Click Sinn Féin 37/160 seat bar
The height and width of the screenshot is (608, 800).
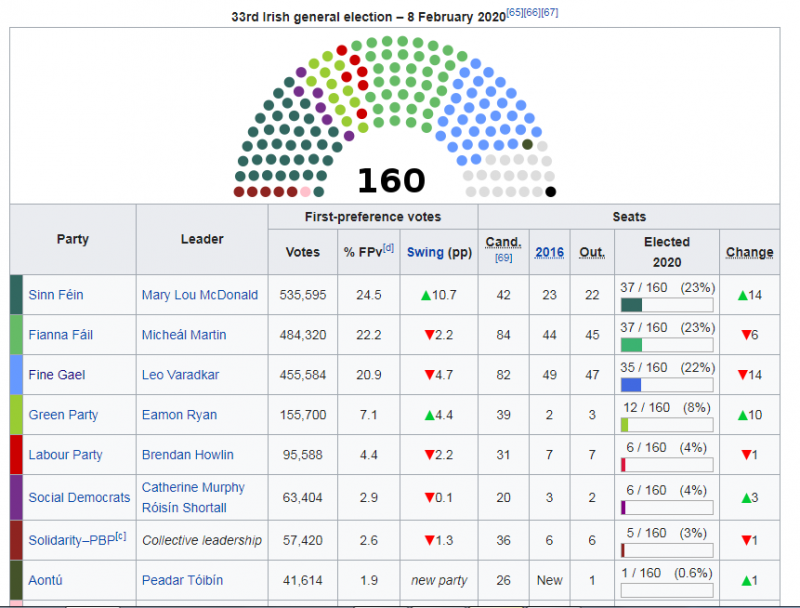pyautogui.click(x=667, y=305)
